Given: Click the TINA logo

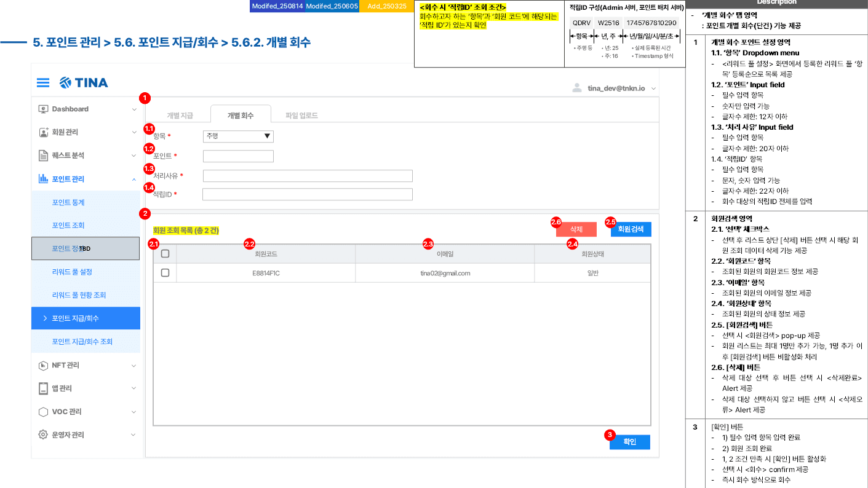Looking at the screenshot, I should 84,82.
